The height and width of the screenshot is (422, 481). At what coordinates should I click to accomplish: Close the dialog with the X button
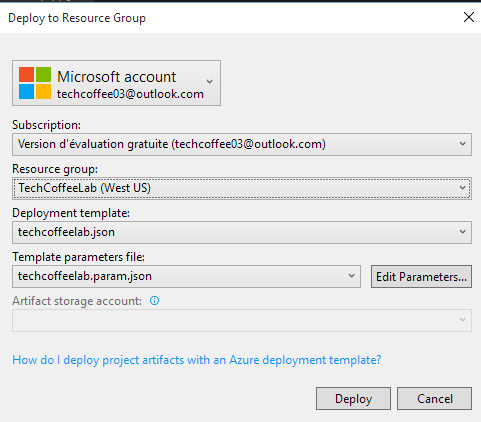(469, 17)
